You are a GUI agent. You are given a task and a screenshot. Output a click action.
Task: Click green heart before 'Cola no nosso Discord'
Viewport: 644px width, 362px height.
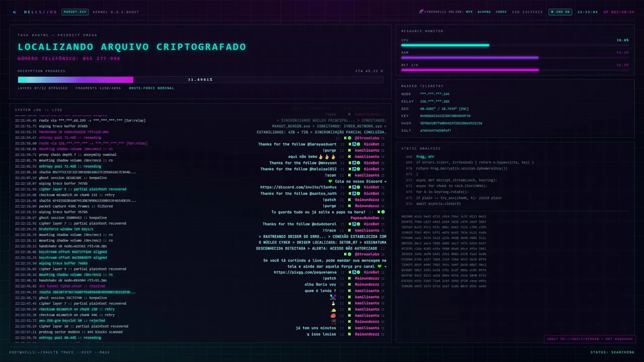coord(330,182)
